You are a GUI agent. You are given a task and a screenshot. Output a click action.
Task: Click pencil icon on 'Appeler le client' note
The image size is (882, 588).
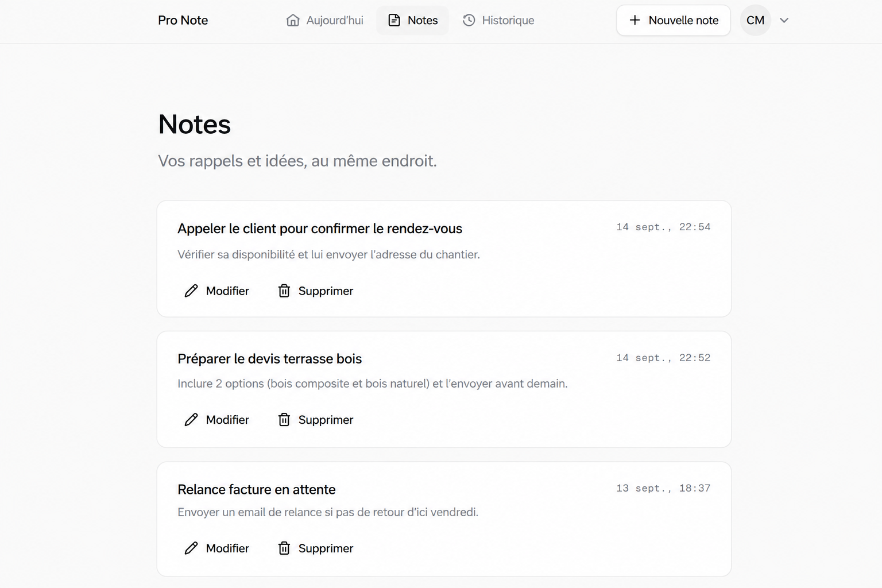(191, 291)
